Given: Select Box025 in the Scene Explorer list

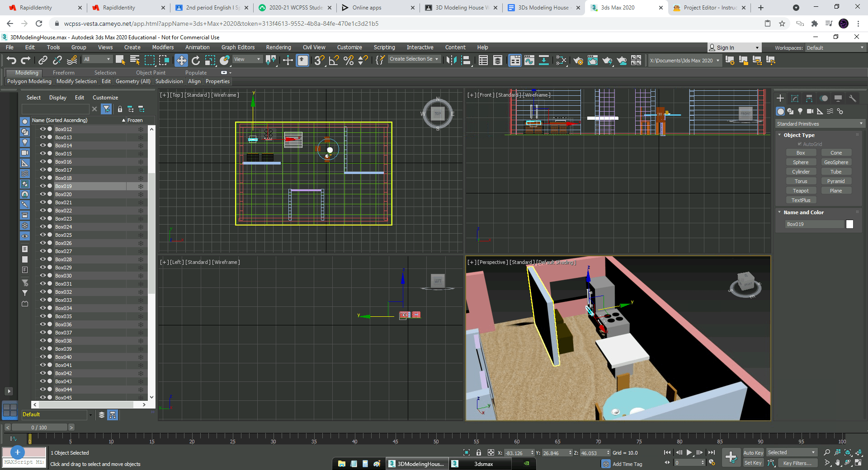Looking at the screenshot, I should [x=63, y=235].
